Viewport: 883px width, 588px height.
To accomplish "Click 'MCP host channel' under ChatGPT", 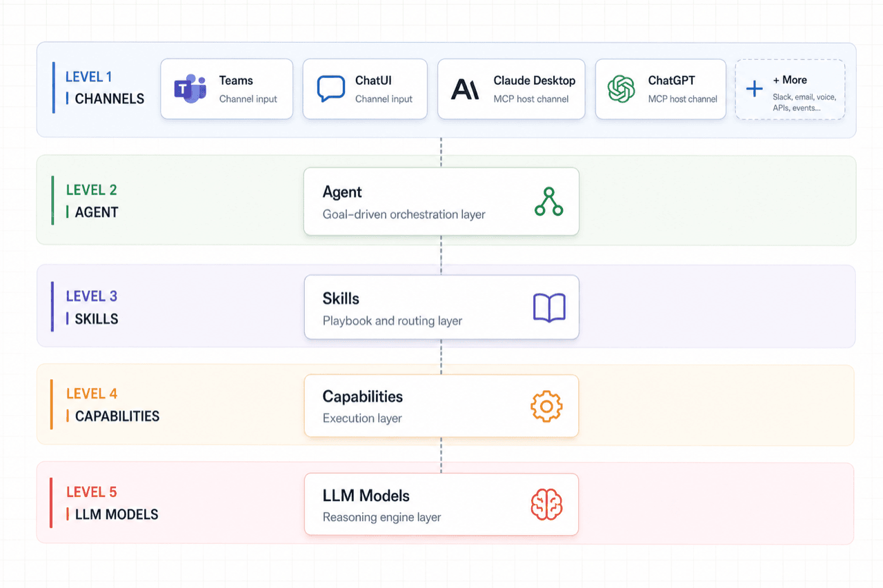I will click(683, 99).
